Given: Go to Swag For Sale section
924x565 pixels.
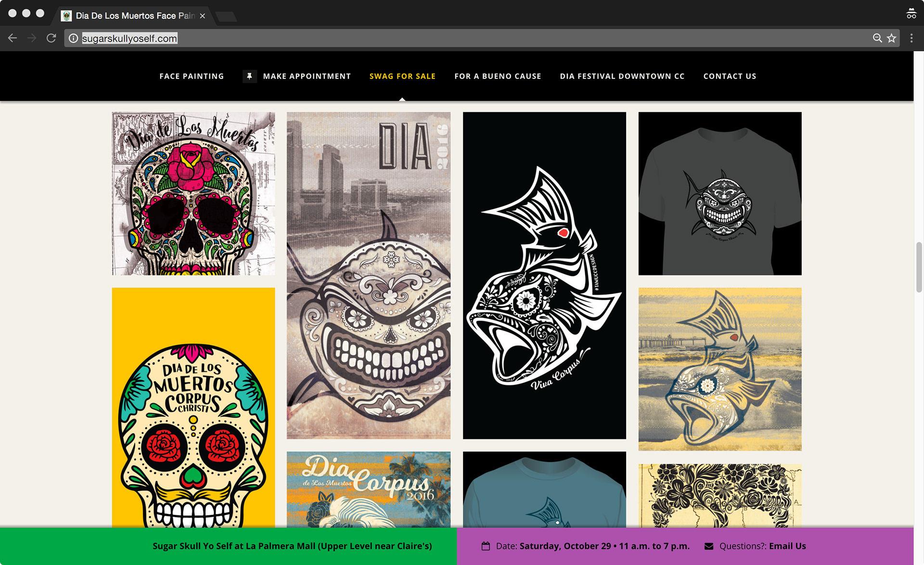Looking at the screenshot, I should pos(402,76).
